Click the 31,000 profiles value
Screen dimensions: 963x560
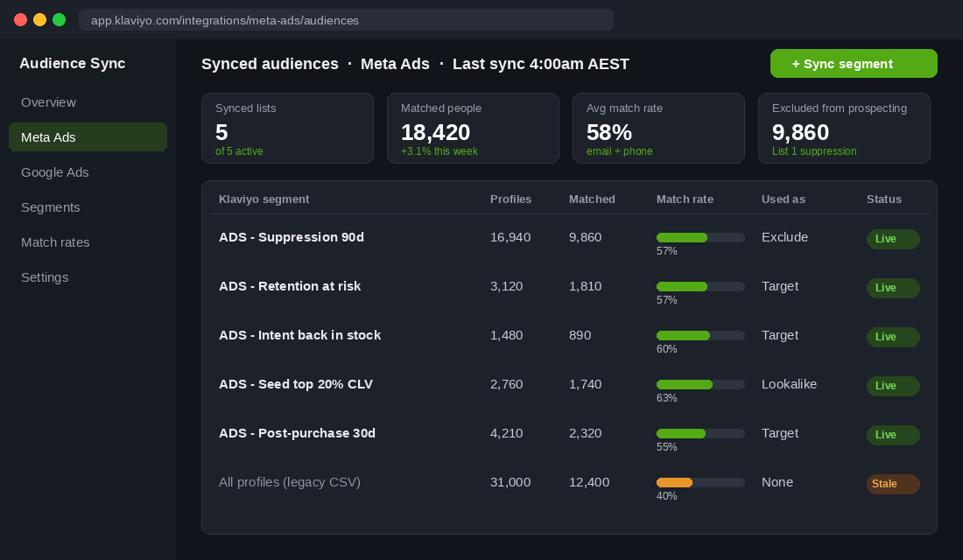510,483
